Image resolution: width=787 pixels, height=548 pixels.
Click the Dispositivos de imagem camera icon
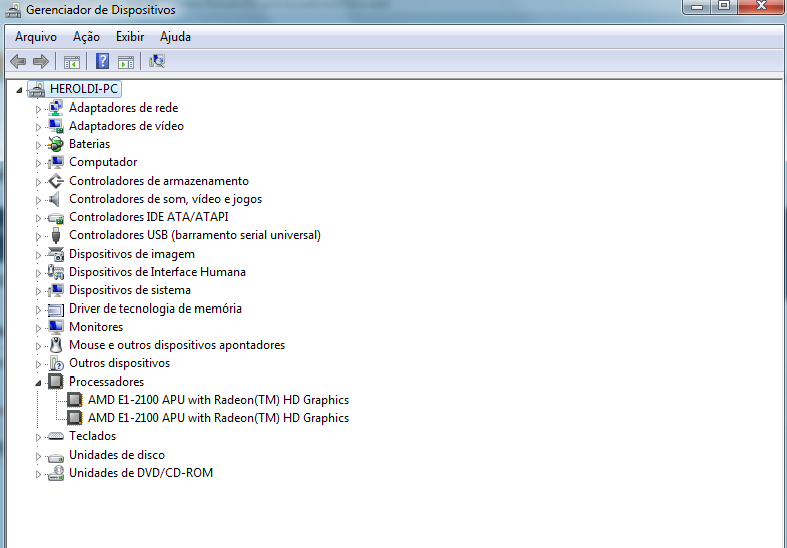pyautogui.click(x=56, y=254)
